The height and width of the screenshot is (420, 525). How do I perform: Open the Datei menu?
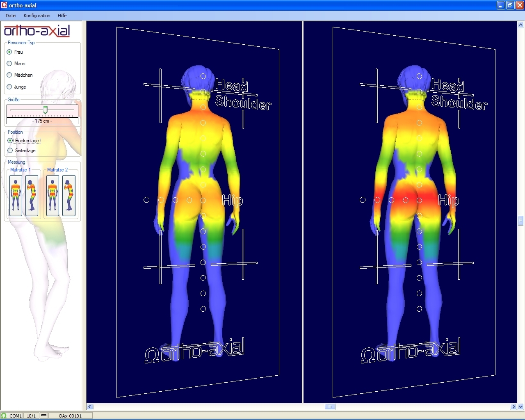(x=11, y=16)
